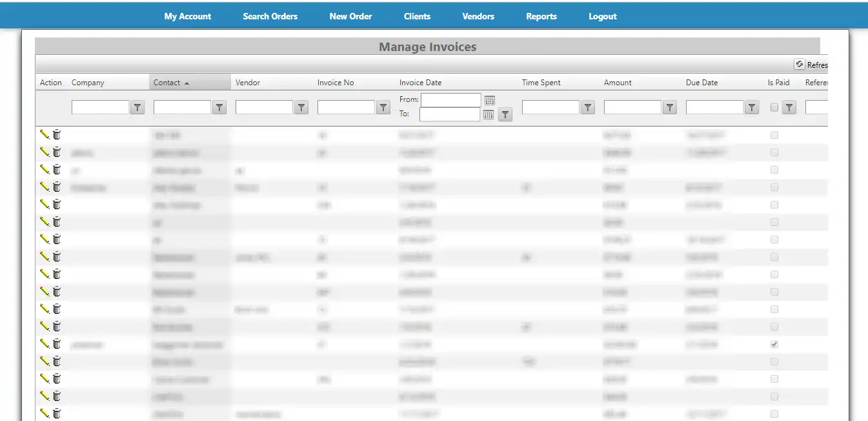Click the Company column filter icon
Image resolution: width=868 pixels, height=421 pixels.
tap(137, 108)
